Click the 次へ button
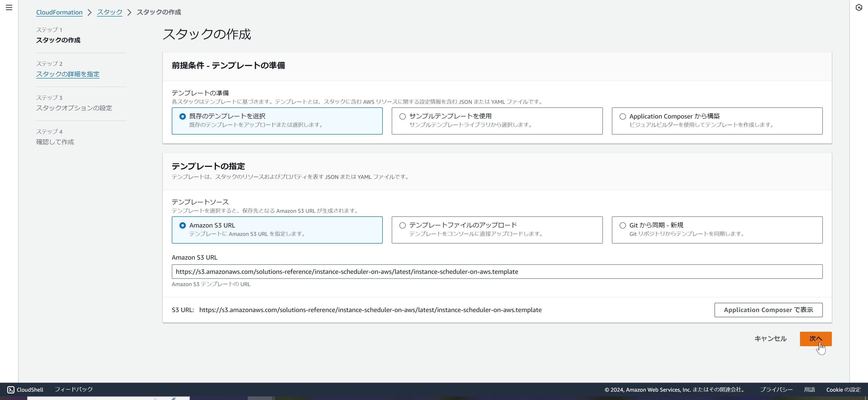 [815, 339]
